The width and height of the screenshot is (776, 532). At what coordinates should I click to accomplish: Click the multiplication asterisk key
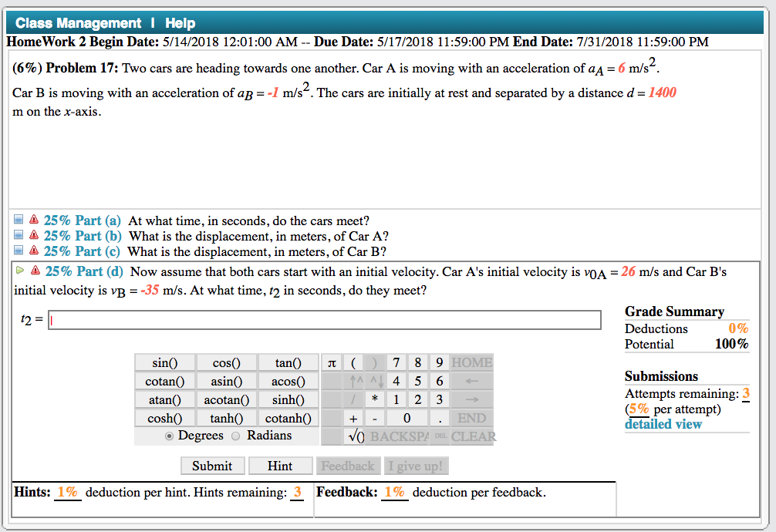pos(374,399)
